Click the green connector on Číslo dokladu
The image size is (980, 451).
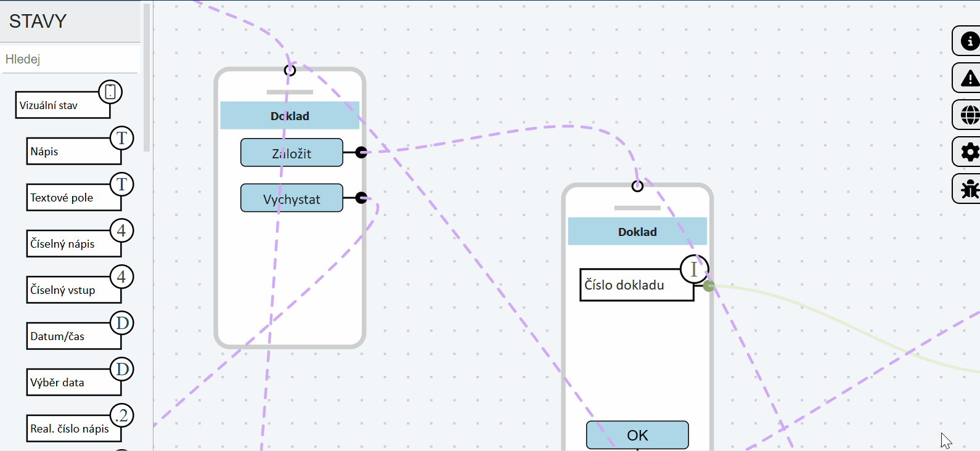tap(709, 286)
